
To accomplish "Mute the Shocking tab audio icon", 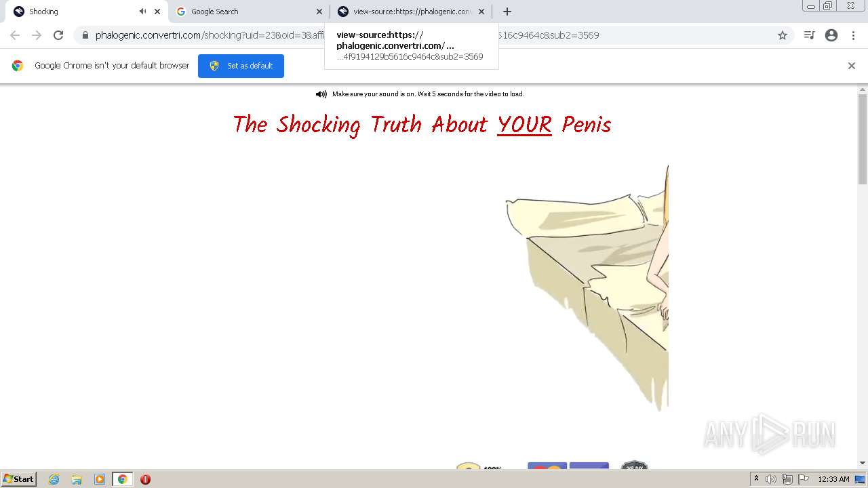I will click(x=142, y=12).
